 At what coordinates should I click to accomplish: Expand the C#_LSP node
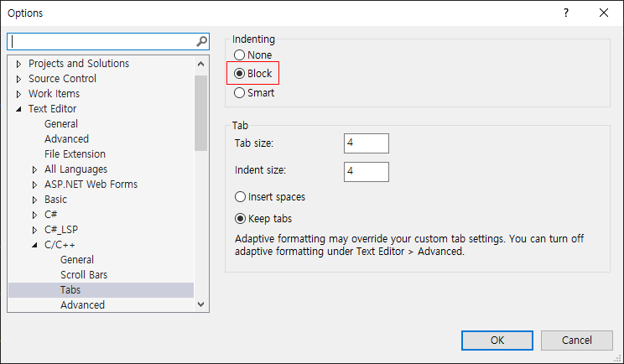tap(34, 230)
